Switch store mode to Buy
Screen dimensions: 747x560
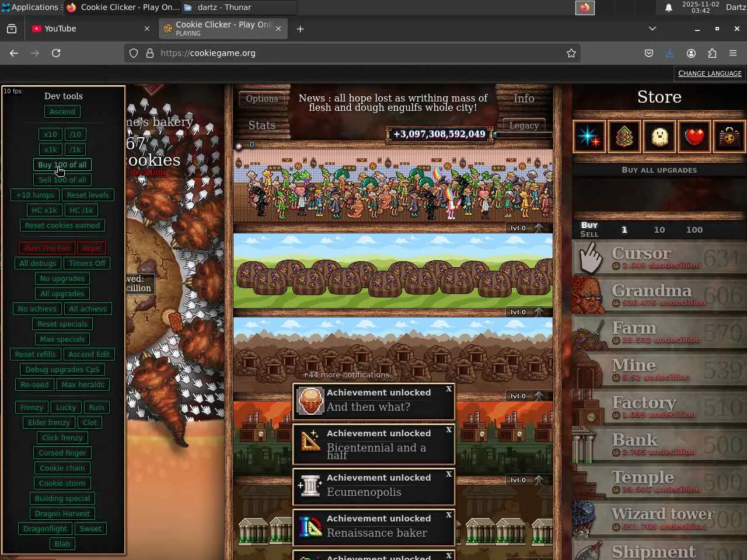[x=589, y=225]
